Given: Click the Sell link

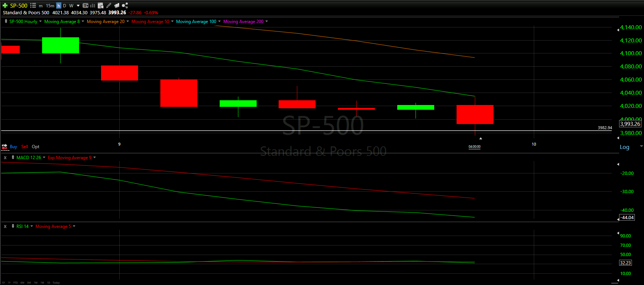Looking at the screenshot, I should click(25, 147).
